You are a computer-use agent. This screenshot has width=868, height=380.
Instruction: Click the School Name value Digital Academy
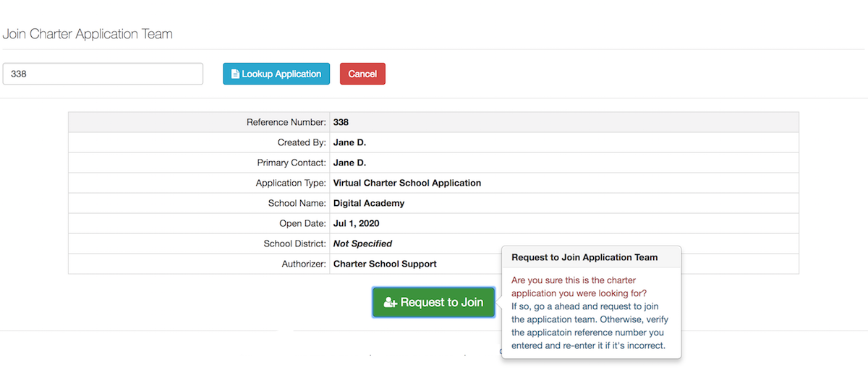[x=369, y=203]
